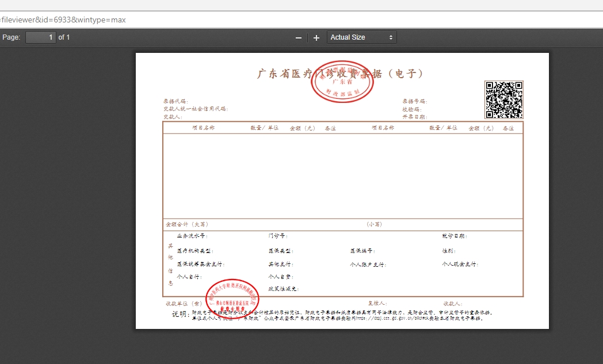Click the page number input field
The image size is (603, 364).
point(41,37)
